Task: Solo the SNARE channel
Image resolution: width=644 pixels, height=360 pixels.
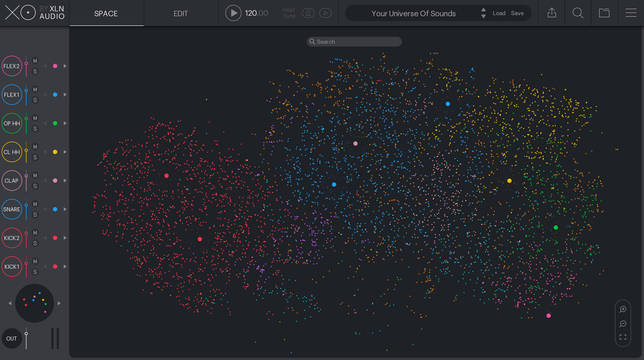Action: coord(35,215)
